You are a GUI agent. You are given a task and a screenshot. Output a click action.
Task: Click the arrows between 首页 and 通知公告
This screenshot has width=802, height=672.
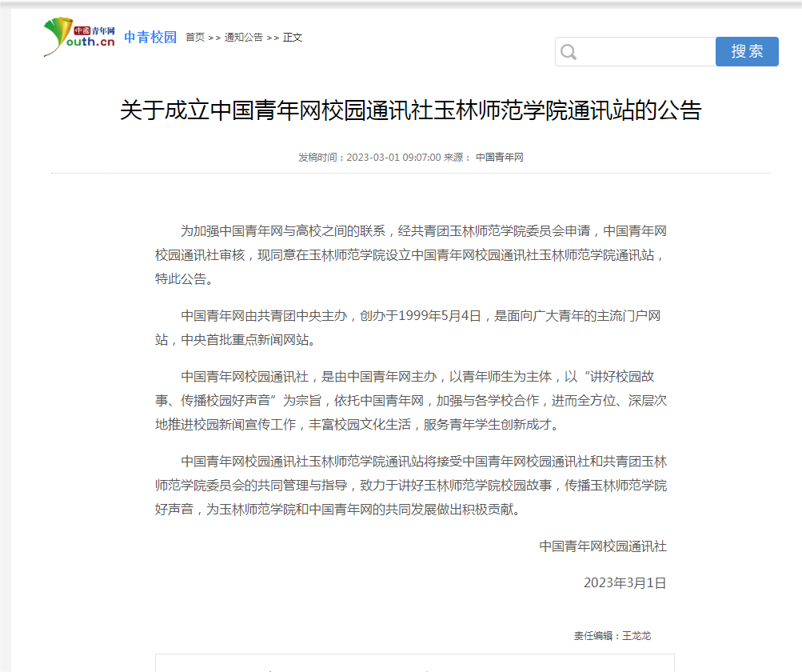214,38
